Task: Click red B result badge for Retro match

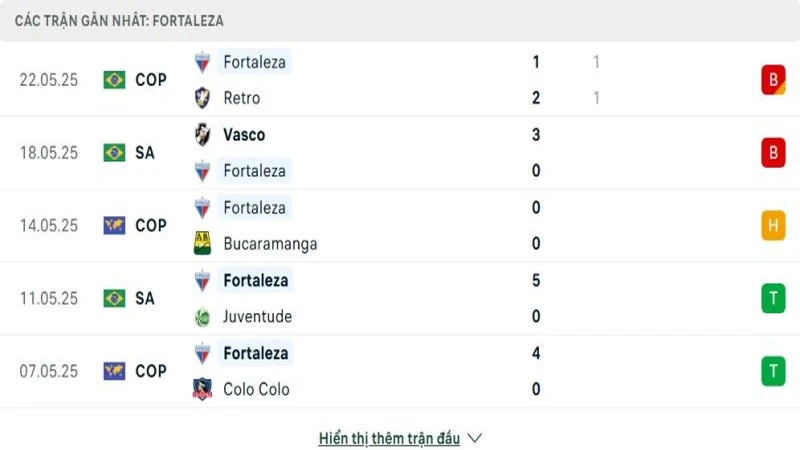Action: 772,80
